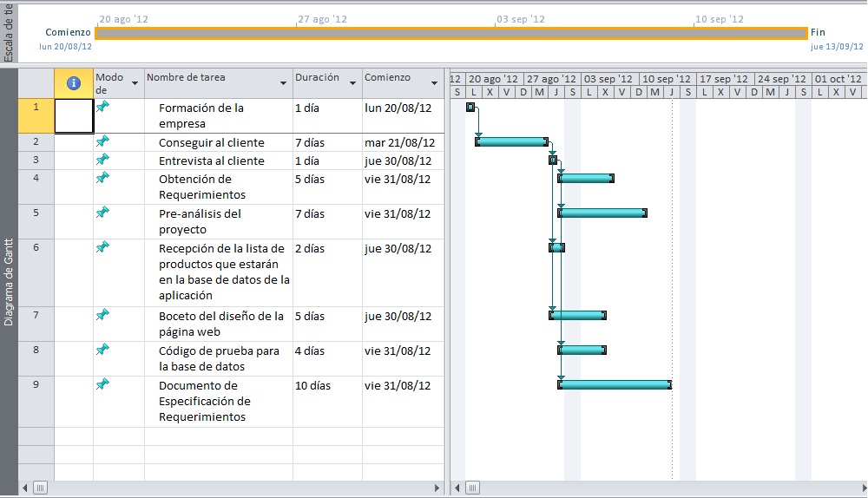Click left scroll arrow of task table
This screenshot has width=868, height=498.
tap(25, 488)
